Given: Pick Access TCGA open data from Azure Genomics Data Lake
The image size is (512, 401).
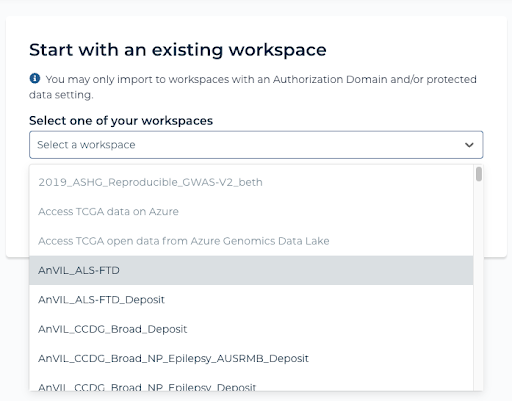Looking at the screenshot, I should click(x=251, y=241).
